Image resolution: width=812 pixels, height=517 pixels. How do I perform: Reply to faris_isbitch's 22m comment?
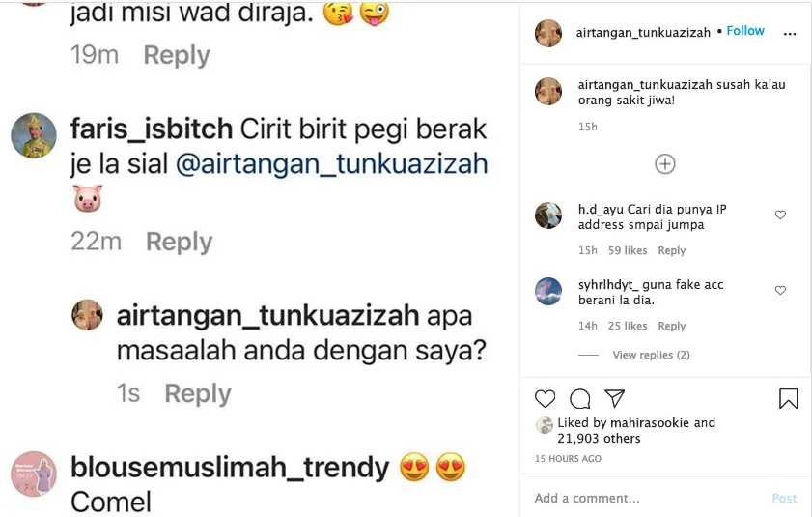[180, 242]
